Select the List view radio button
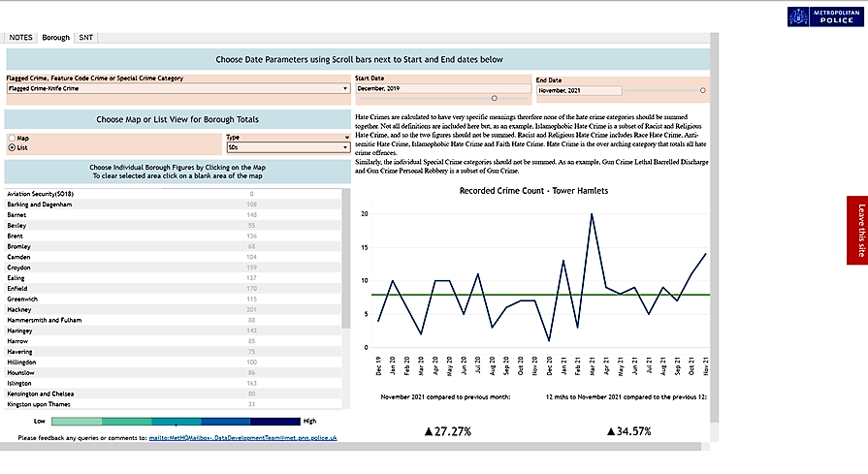The image size is (868, 474). pos(12,148)
